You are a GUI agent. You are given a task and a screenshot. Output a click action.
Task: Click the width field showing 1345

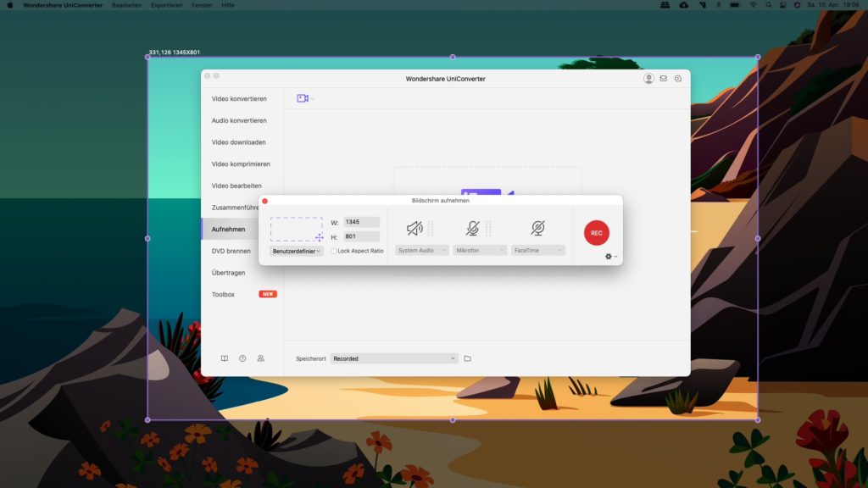(361, 222)
